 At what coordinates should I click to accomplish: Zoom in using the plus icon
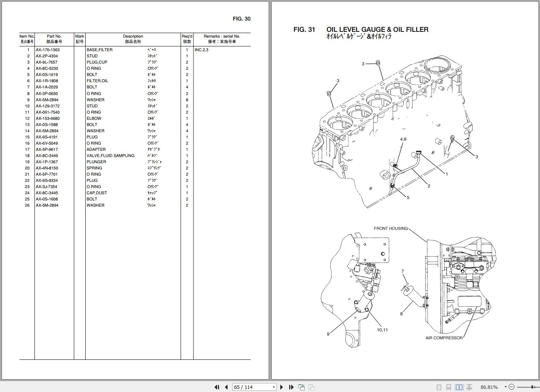pyautogui.click(x=539, y=387)
